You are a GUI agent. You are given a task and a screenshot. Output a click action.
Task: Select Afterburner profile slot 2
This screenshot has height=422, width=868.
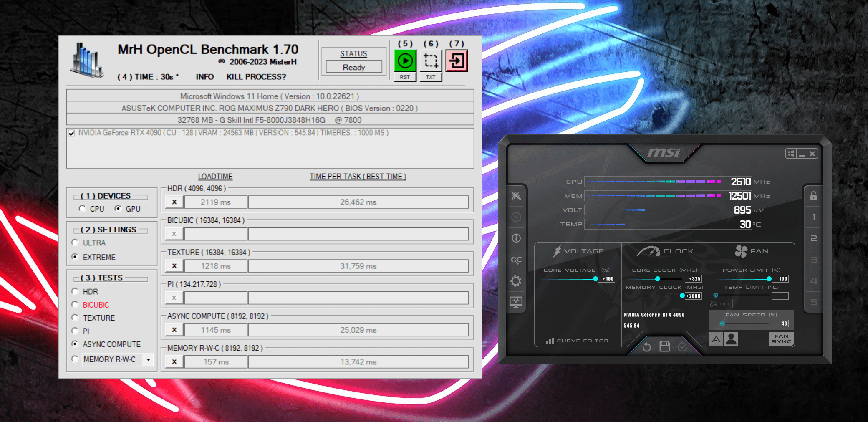click(813, 238)
